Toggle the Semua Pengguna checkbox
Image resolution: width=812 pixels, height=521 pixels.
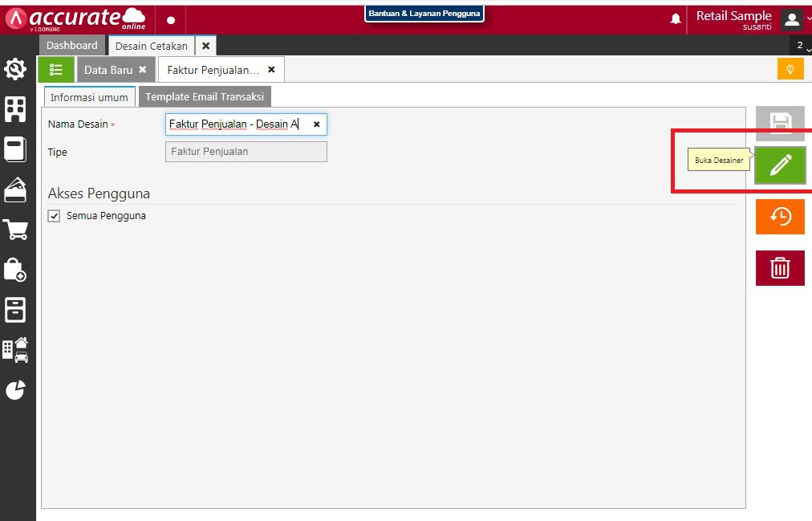pos(55,216)
